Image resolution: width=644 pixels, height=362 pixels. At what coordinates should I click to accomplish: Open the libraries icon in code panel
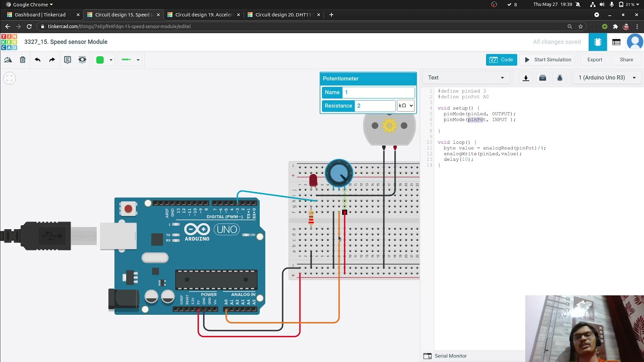click(x=542, y=78)
